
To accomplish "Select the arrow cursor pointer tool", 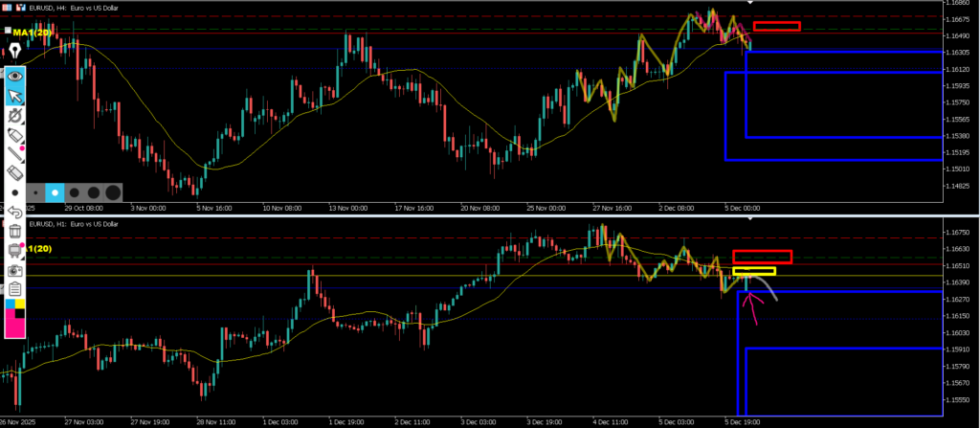I will (15, 95).
